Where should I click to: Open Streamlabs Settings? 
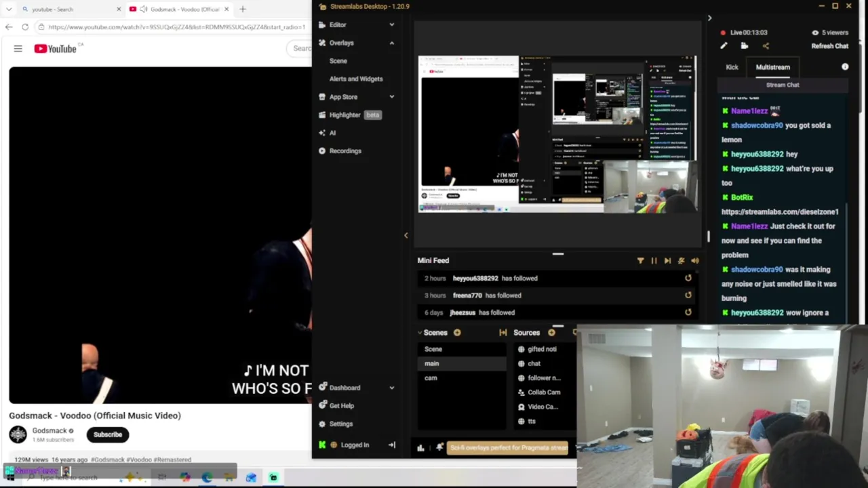[340, 424]
